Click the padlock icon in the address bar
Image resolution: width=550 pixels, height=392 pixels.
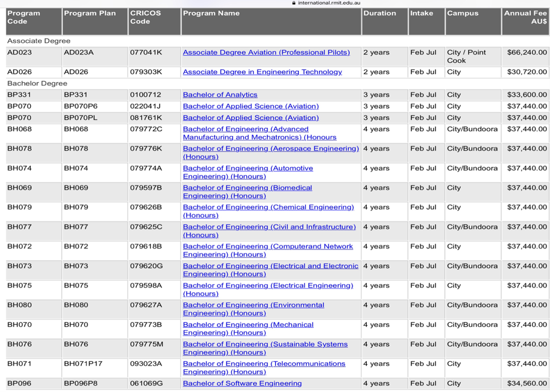pos(294,3)
